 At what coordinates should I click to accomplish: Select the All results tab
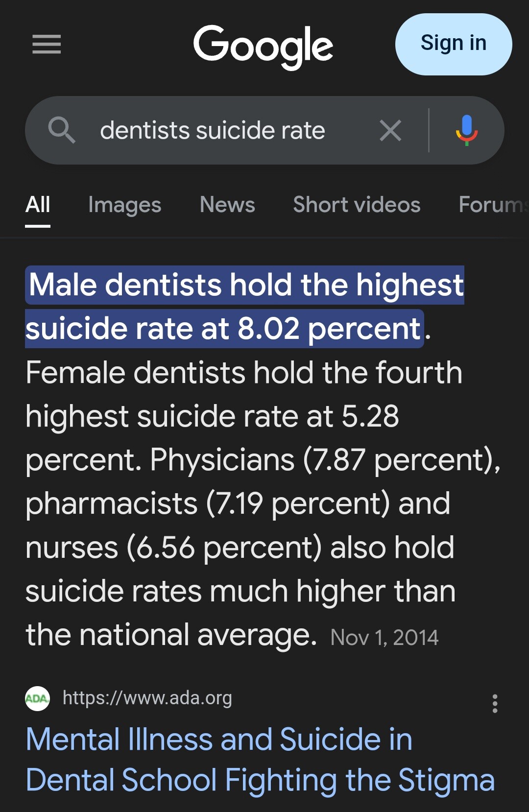tap(38, 205)
